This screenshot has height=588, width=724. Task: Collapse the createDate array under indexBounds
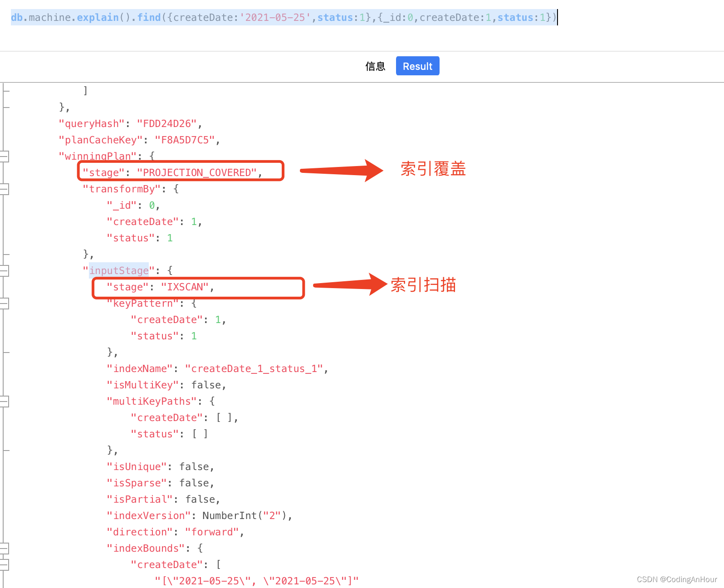tap(5, 564)
